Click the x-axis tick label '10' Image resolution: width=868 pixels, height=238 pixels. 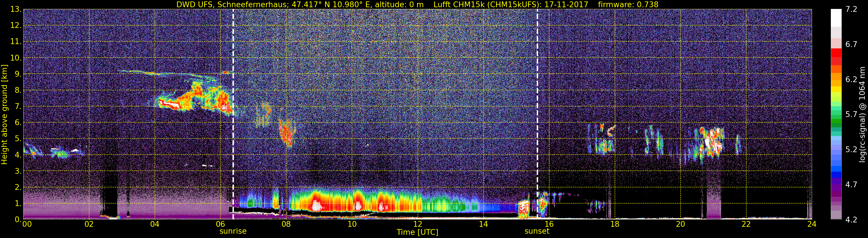point(352,224)
